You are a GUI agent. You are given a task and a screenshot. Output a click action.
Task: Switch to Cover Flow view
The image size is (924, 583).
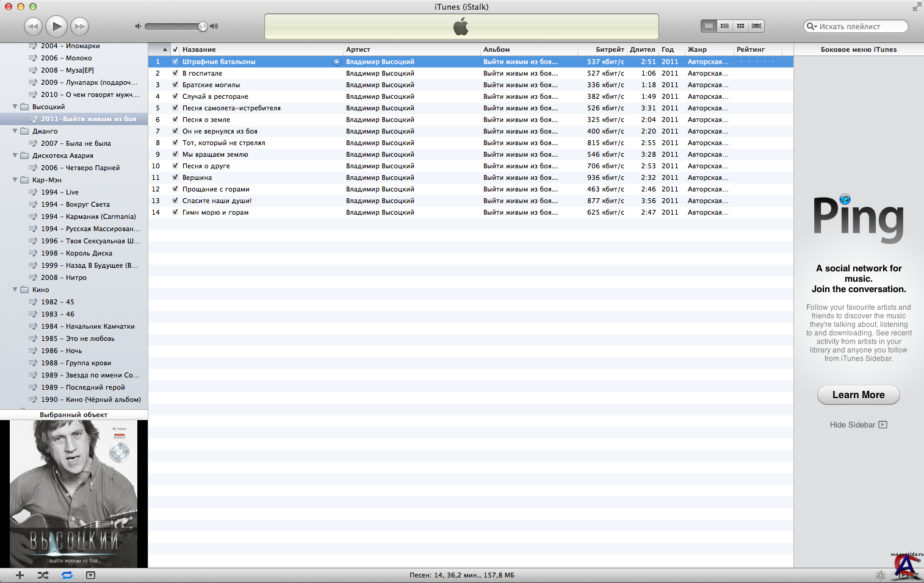(756, 26)
